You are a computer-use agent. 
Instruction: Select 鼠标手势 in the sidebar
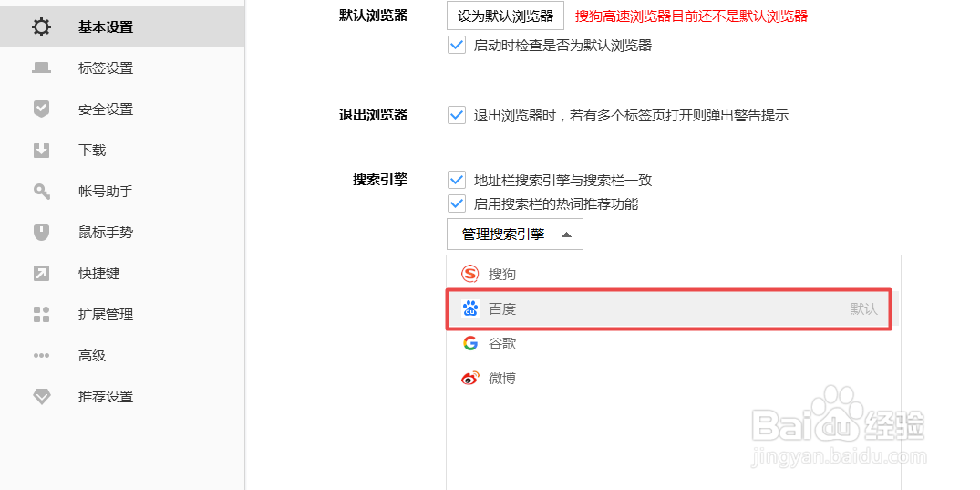click(122, 232)
